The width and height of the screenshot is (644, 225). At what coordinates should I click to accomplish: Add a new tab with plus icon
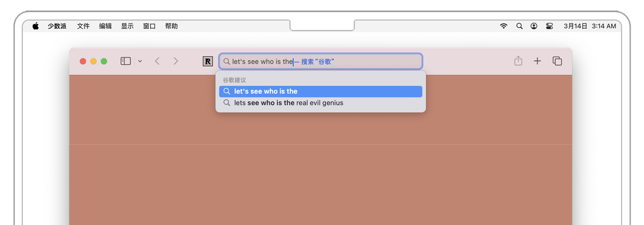tap(537, 61)
